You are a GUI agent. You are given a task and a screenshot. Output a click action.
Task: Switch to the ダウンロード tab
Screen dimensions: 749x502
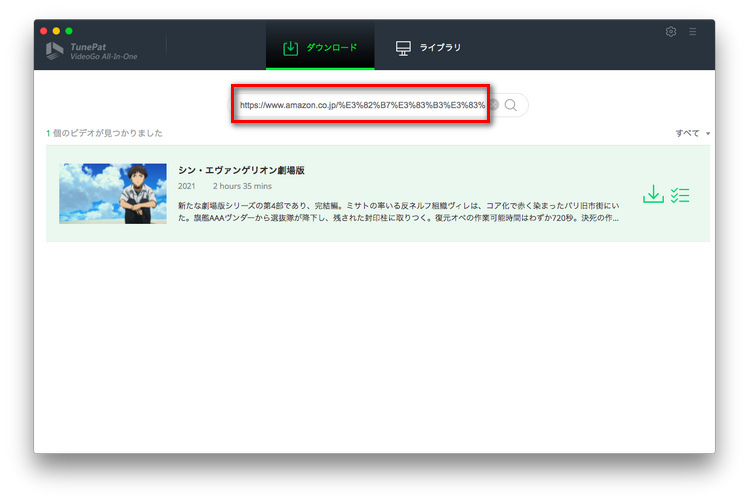pos(320,47)
